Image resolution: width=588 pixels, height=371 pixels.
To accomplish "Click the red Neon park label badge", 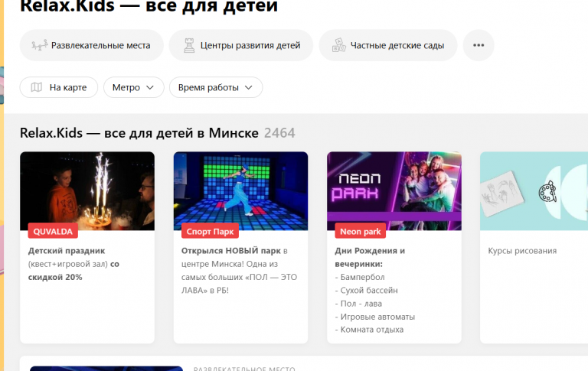I will click(361, 231).
